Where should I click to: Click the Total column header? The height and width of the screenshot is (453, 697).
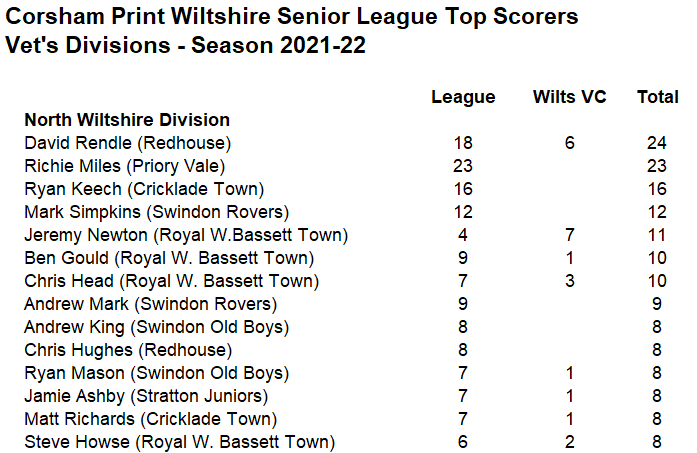coord(657,96)
